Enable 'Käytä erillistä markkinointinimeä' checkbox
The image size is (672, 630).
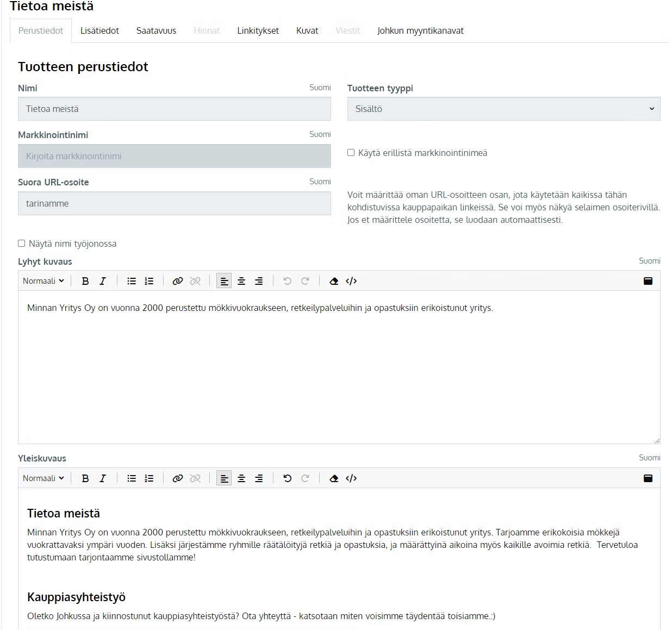(351, 153)
